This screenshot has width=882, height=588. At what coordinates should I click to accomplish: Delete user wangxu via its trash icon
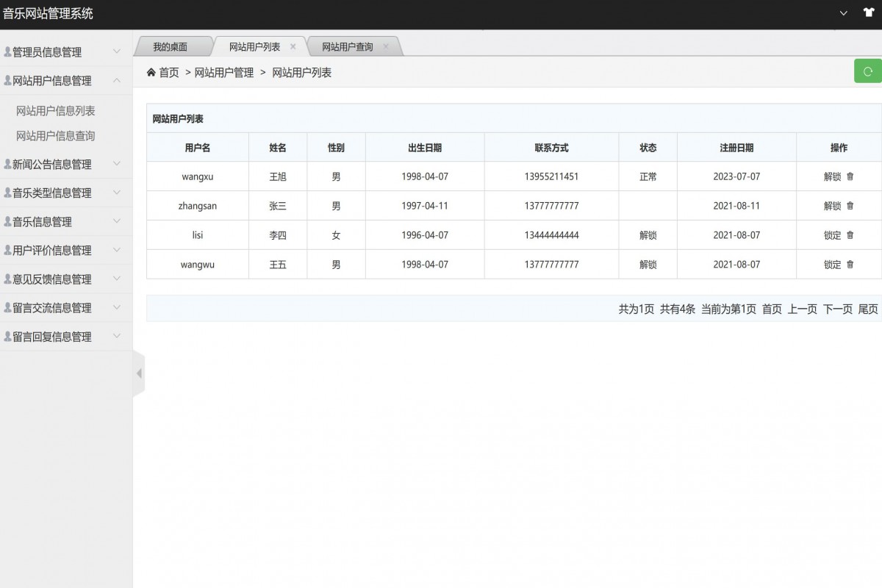click(x=851, y=176)
